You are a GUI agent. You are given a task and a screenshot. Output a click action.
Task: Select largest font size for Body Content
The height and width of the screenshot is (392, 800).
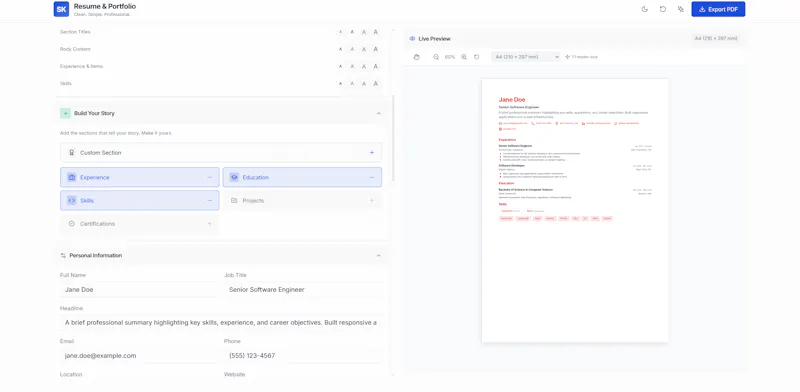(x=376, y=49)
